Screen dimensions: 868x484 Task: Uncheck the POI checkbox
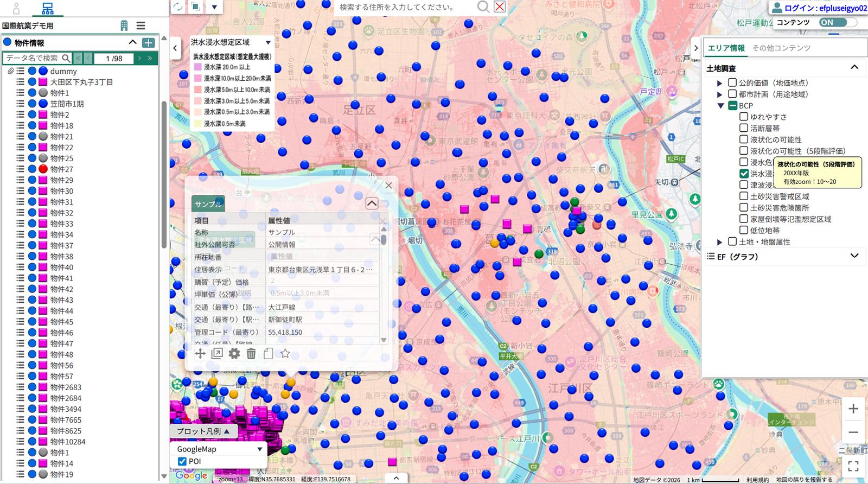point(182,461)
